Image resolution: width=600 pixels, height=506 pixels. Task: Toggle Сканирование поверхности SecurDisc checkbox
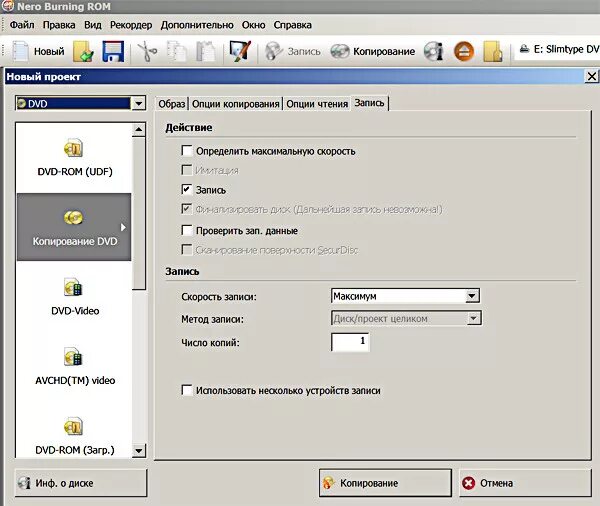point(187,250)
